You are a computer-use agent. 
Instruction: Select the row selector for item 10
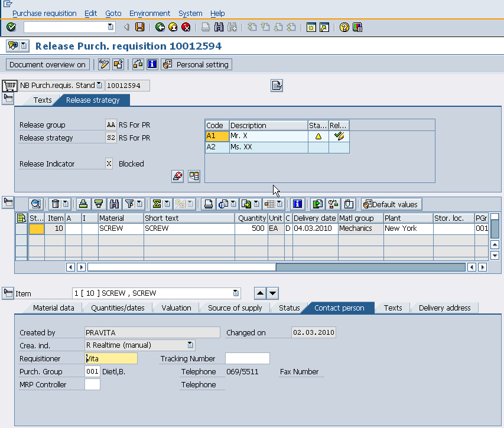coord(21,228)
